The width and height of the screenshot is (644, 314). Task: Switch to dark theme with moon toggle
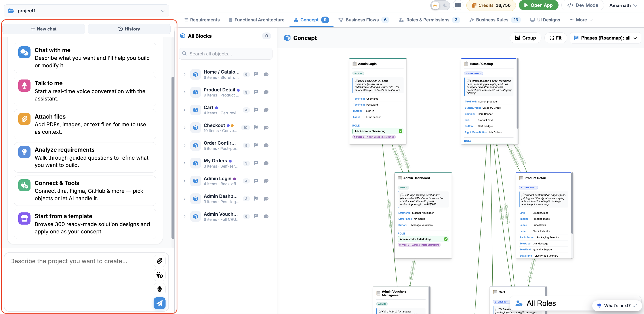click(445, 5)
